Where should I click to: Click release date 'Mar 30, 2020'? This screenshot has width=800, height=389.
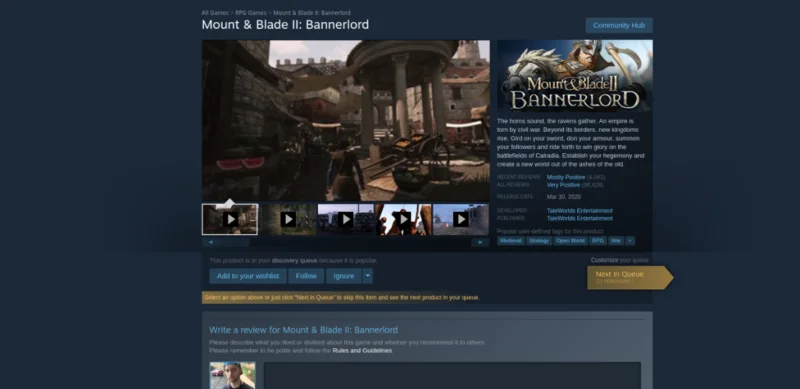(x=564, y=197)
